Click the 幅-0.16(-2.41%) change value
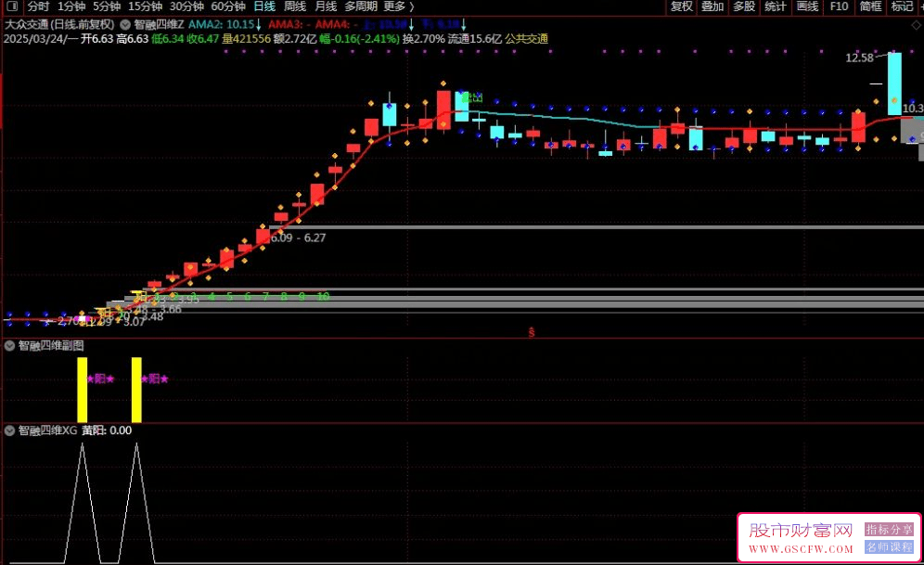Image resolution: width=924 pixels, height=565 pixels. (359, 39)
